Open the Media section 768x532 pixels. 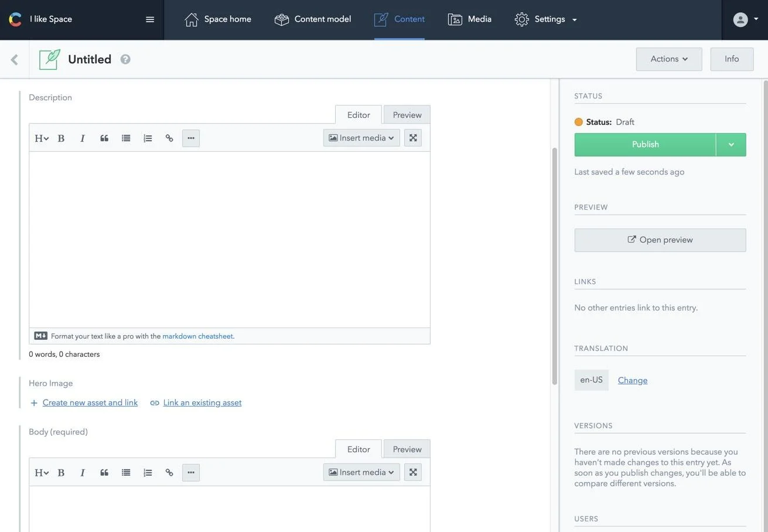coord(470,19)
